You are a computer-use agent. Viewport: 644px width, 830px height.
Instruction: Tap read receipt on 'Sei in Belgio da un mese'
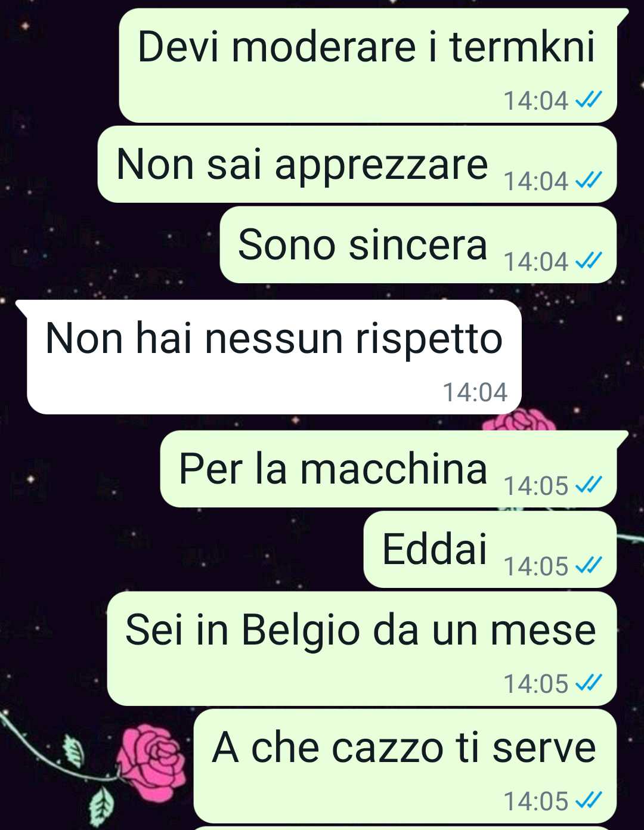click(588, 683)
